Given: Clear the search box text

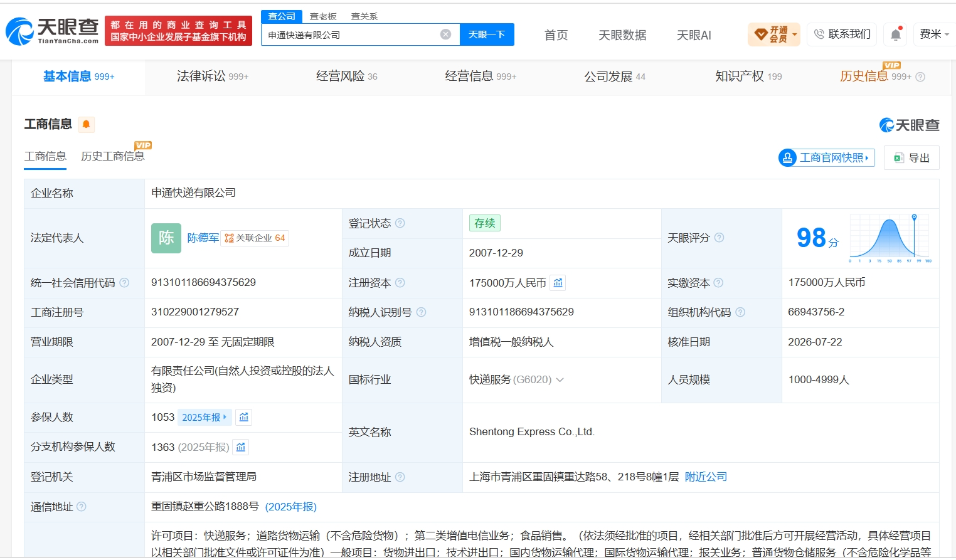Looking at the screenshot, I should (445, 34).
